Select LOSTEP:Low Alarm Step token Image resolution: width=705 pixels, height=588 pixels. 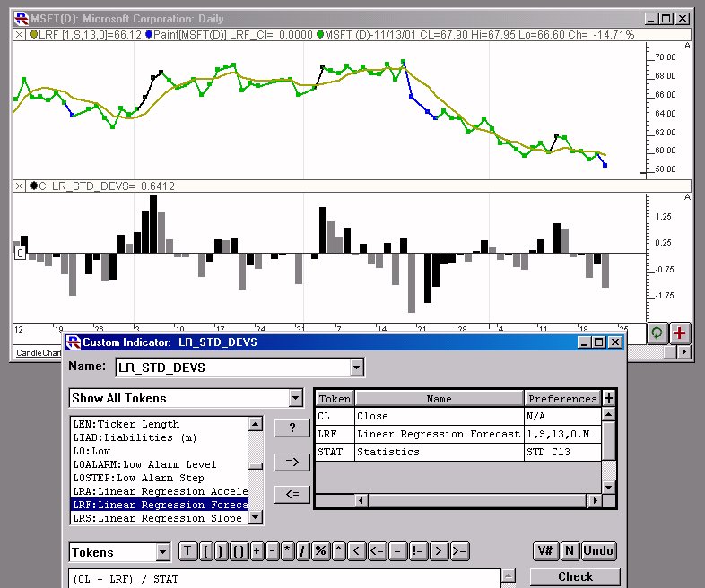pyautogui.click(x=160, y=478)
